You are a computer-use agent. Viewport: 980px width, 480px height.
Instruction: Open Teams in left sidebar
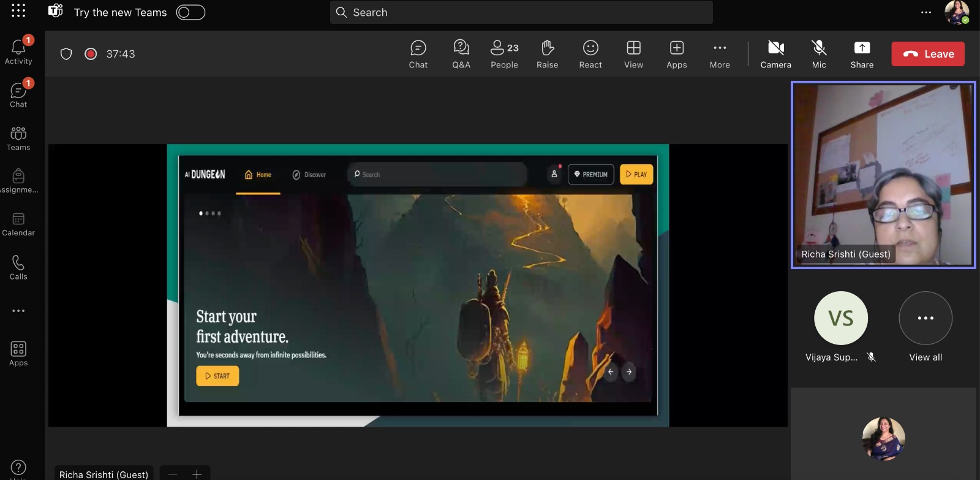pos(18,138)
